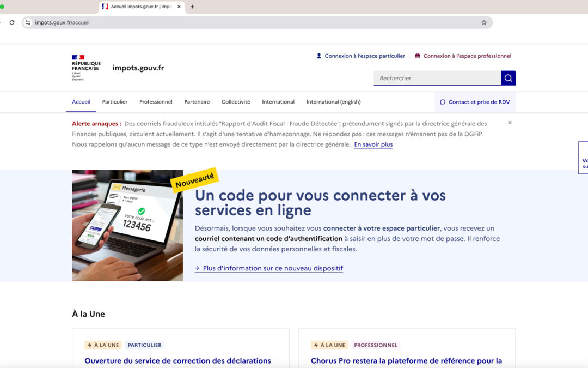Click Contact et prise de RDV button

(475, 102)
